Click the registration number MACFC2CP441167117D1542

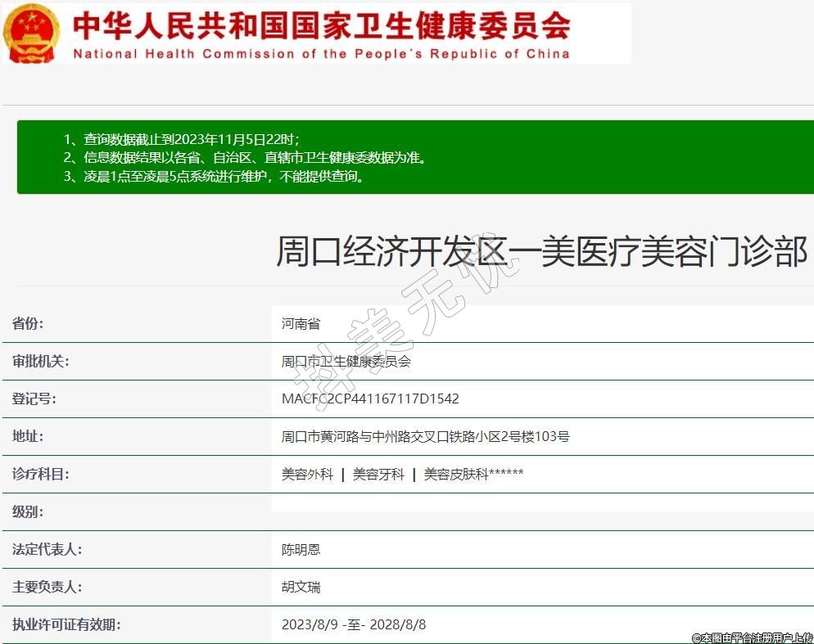(370, 399)
